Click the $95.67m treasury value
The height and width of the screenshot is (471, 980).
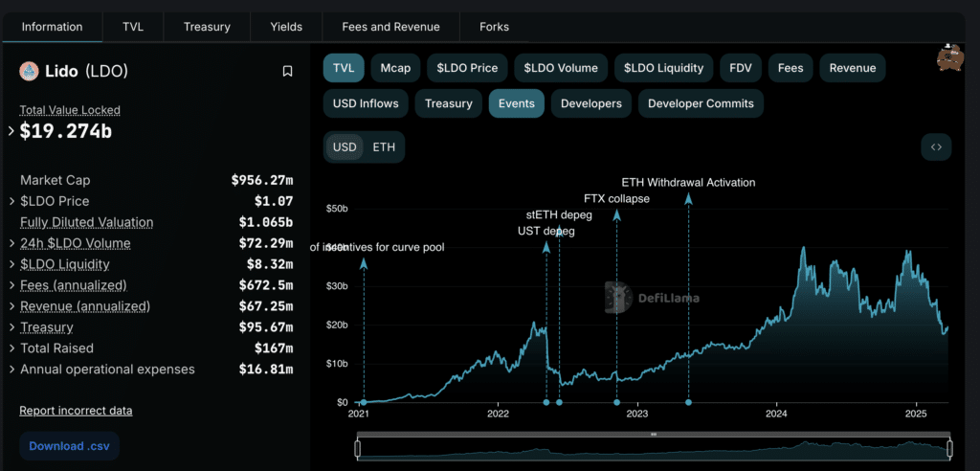pyautogui.click(x=266, y=327)
